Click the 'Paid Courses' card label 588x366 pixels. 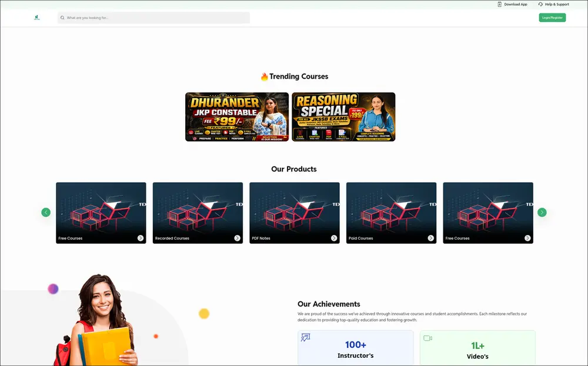(x=361, y=239)
